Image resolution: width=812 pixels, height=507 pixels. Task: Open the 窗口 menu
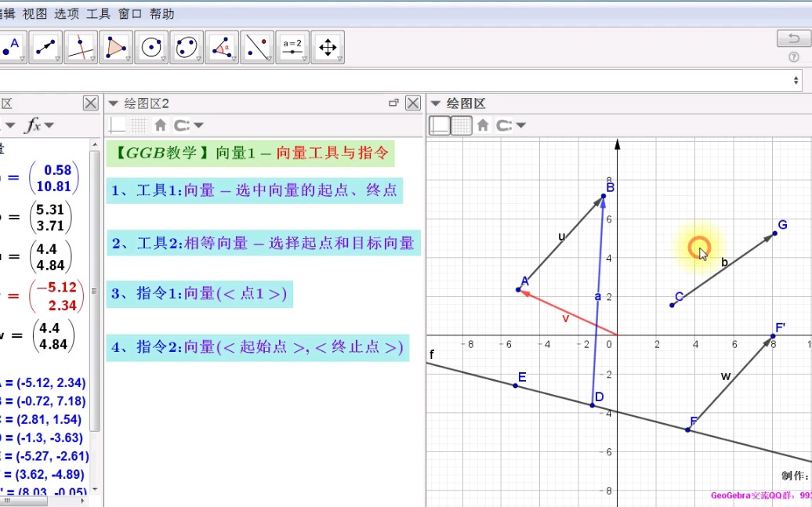pyautogui.click(x=129, y=13)
